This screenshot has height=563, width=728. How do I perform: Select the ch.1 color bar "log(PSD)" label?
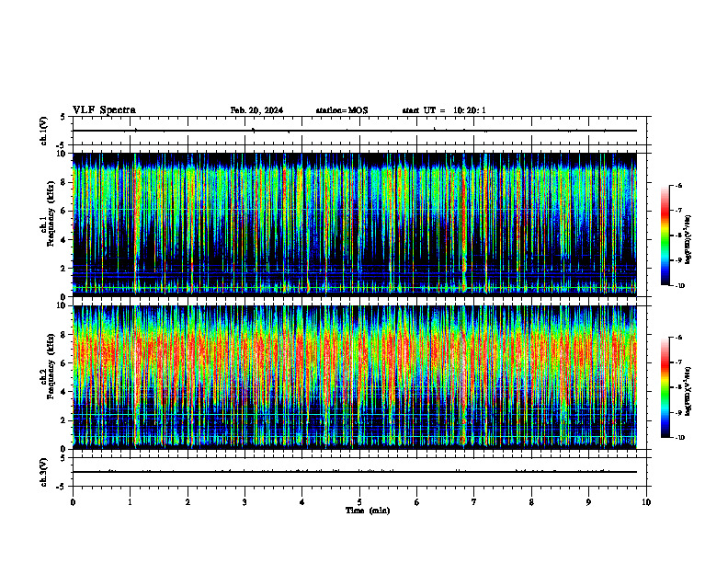[x=688, y=239]
